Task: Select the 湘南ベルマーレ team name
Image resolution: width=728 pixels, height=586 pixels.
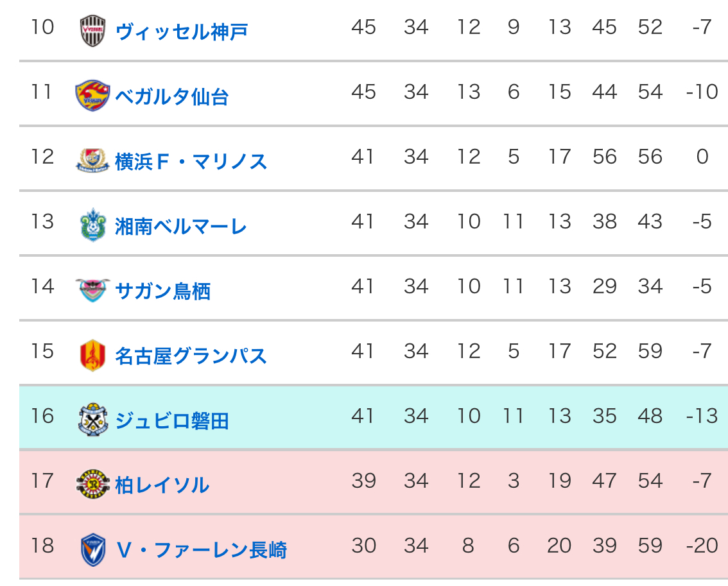Action: [181, 226]
